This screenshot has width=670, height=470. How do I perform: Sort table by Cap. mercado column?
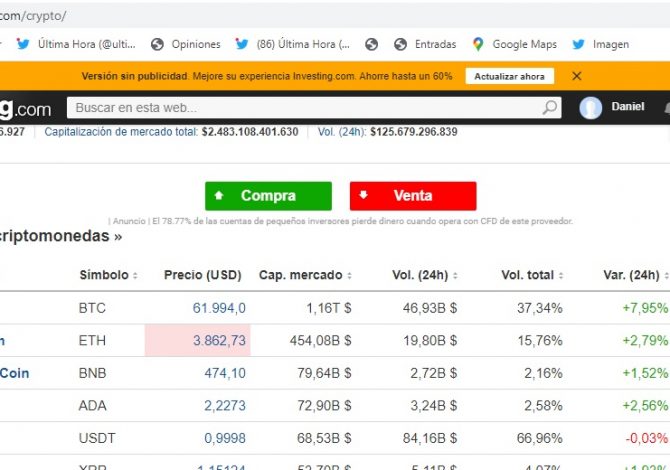pos(305,275)
